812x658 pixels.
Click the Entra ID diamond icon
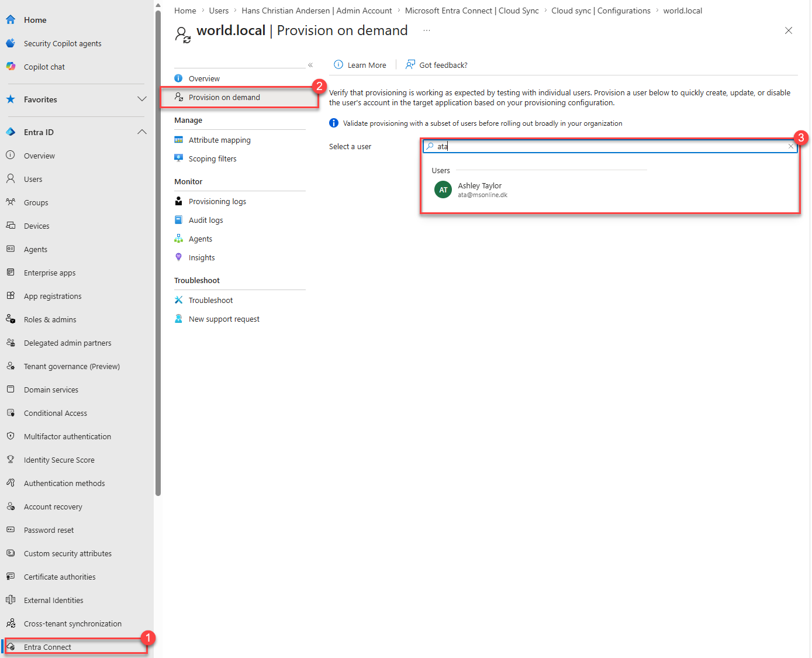(11, 132)
